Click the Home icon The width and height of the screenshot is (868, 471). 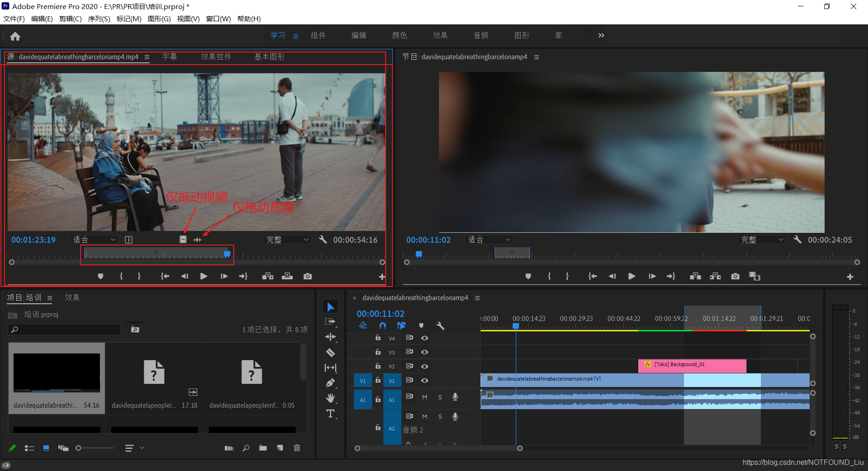pyautogui.click(x=15, y=36)
